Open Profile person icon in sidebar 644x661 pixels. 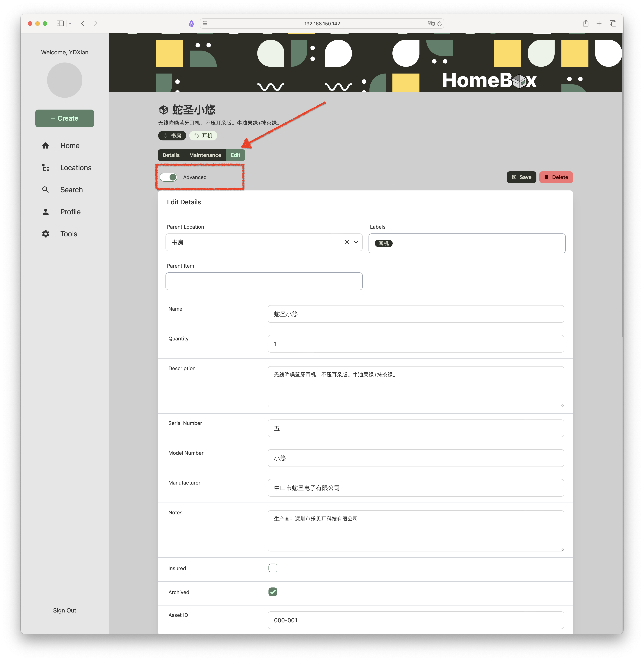click(46, 212)
